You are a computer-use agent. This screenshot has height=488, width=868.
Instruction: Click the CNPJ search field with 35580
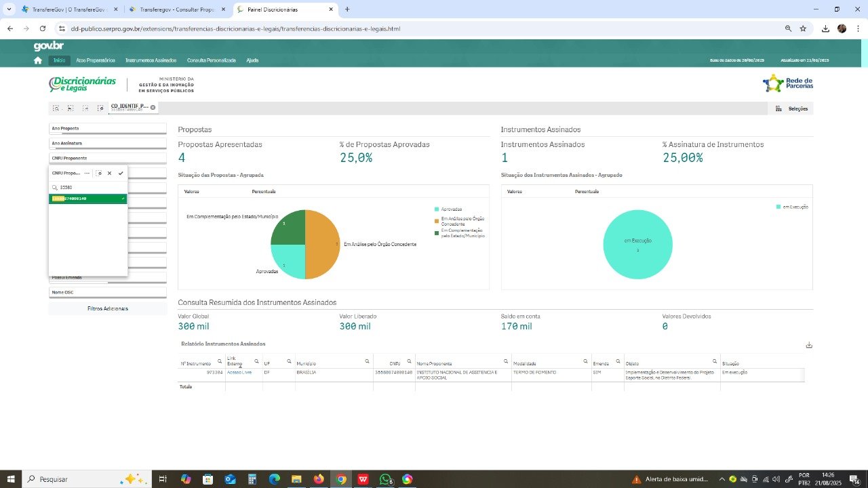(92, 187)
